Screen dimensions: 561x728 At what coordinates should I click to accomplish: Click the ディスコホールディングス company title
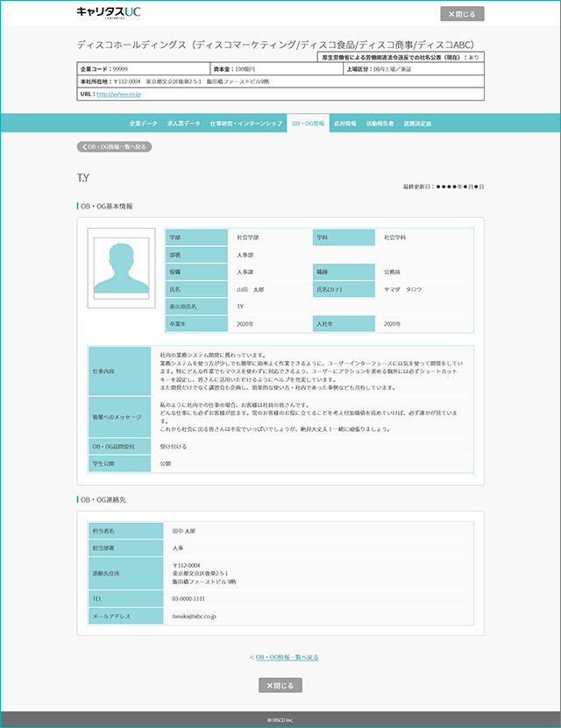(x=276, y=45)
